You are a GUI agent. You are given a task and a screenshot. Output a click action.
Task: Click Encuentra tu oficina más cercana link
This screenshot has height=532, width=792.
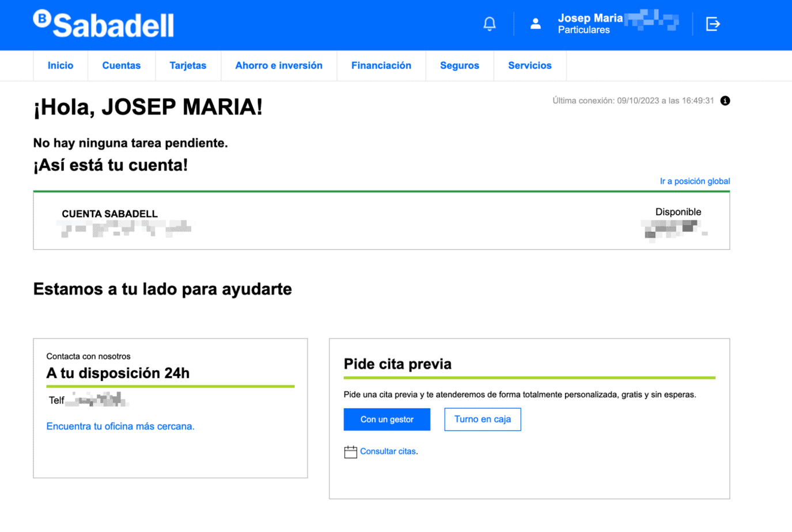coord(120,427)
